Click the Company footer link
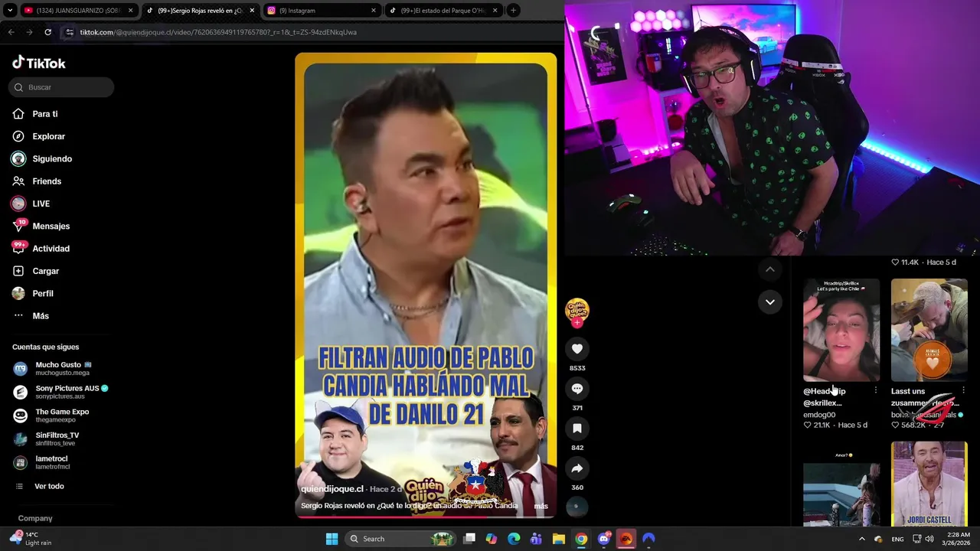 coord(35,518)
